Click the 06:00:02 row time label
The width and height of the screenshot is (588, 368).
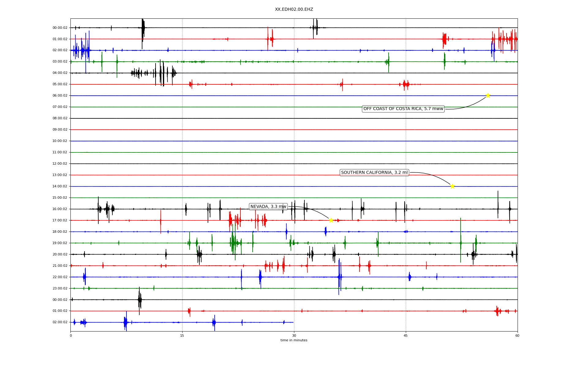(x=60, y=96)
